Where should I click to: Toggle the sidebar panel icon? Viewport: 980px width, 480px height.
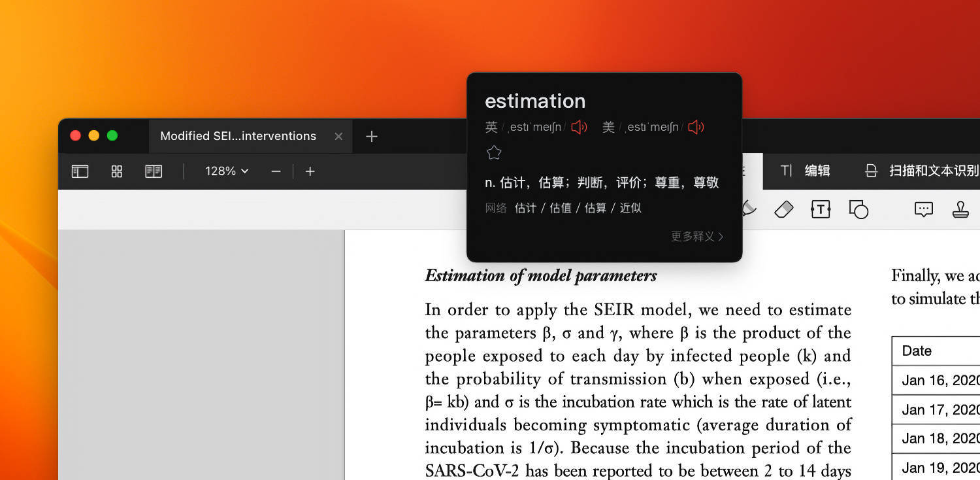point(80,171)
